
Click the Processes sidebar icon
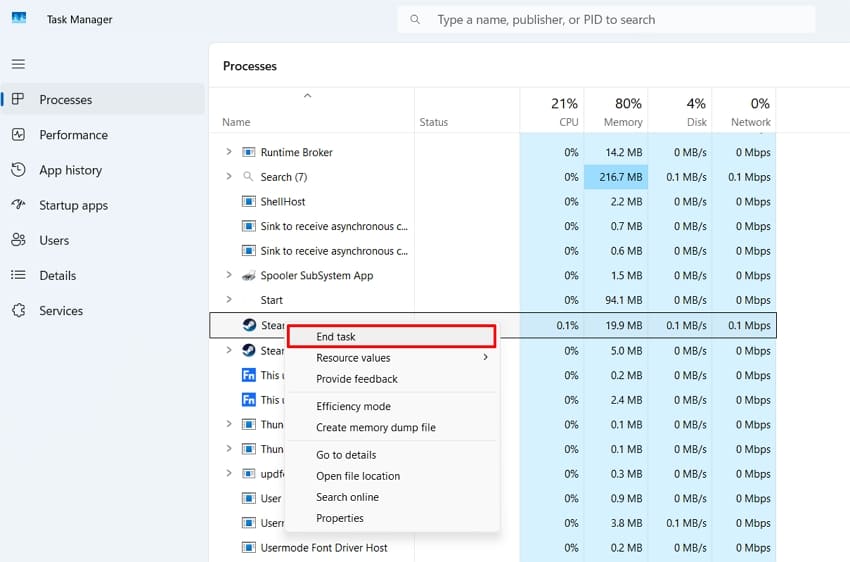point(18,99)
